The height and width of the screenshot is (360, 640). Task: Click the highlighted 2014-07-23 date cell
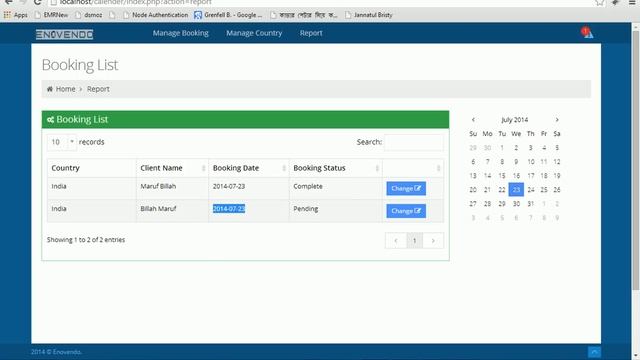tap(229, 209)
